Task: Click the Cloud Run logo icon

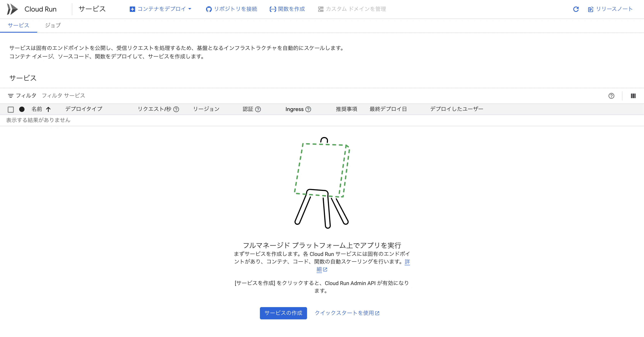Action: click(12, 9)
